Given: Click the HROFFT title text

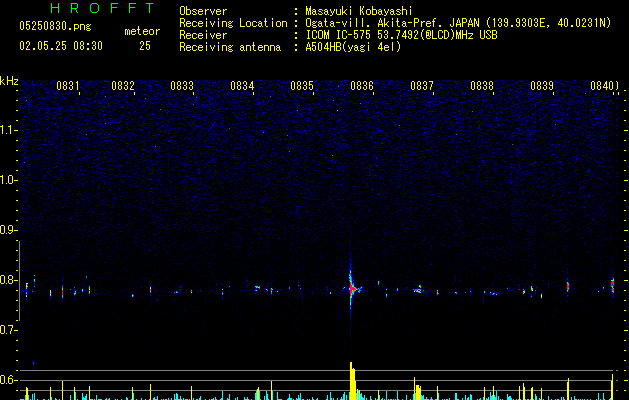Looking at the screenshot, I should (x=102, y=8).
